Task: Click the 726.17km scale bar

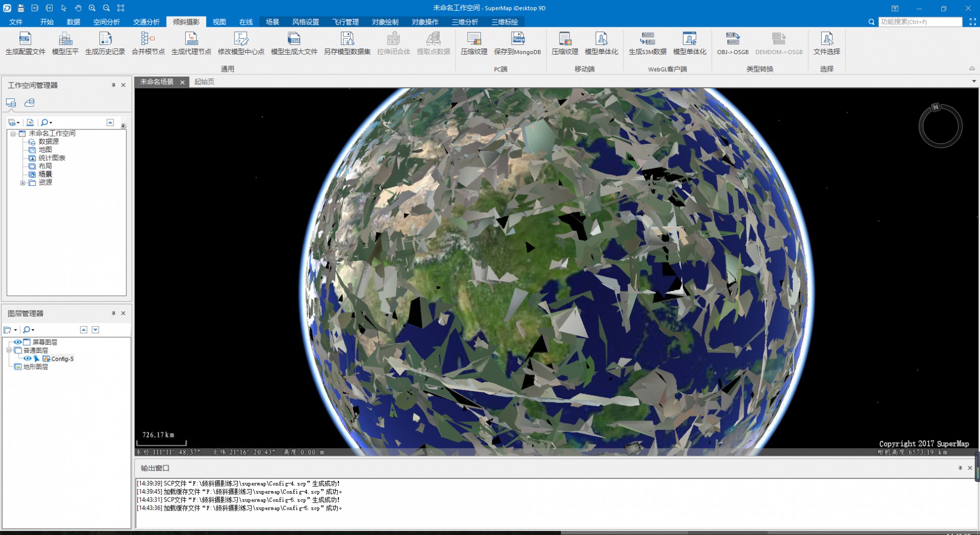Action: pos(161,439)
